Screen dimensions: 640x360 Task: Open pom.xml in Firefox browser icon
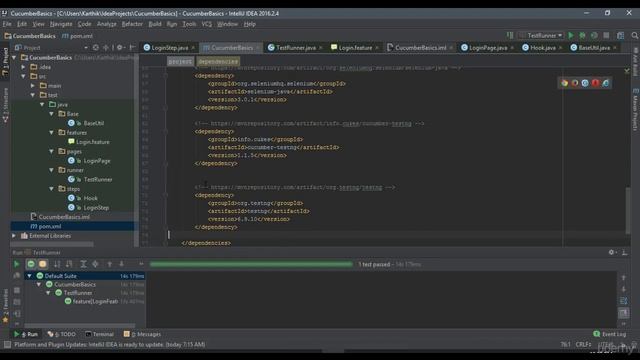pyautogui.click(x=575, y=83)
